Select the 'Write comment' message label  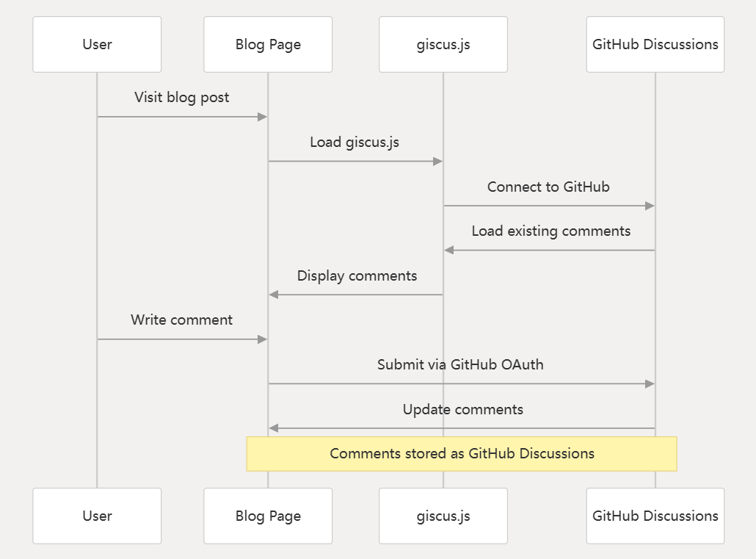click(x=182, y=320)
